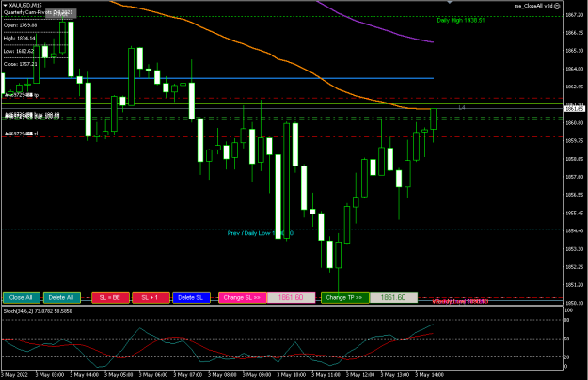Viewport: 588px width, 380px height.
Task: Click the Close All button
Action: coord(21,297)
